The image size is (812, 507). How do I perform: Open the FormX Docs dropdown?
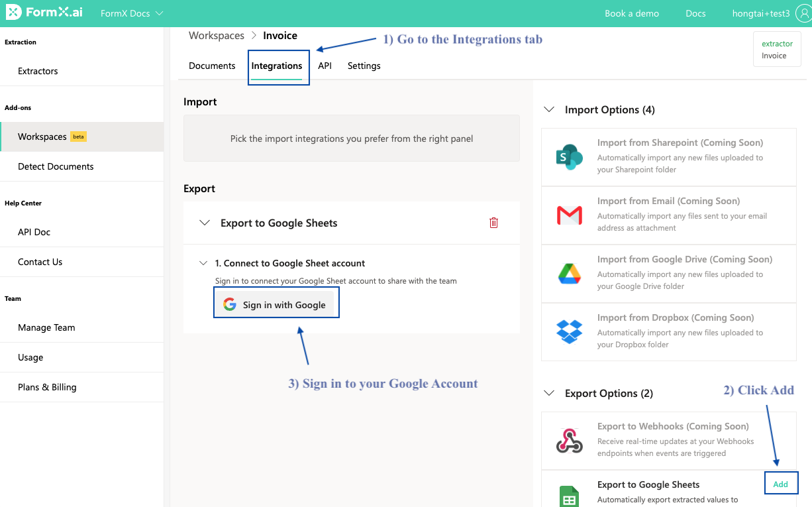(132, 13)
